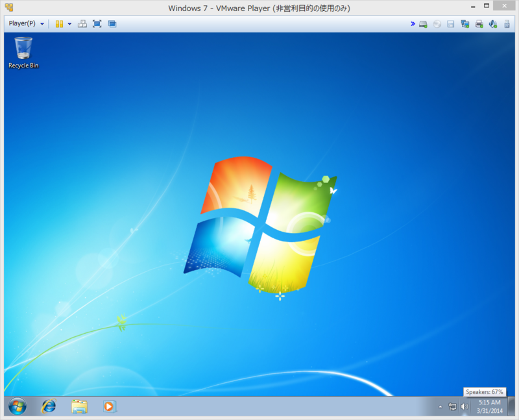Click the CD/DVD drive device icon
The width and height of the screenshot is (519, 420).
pyautogui.click(x=437, y=24)
